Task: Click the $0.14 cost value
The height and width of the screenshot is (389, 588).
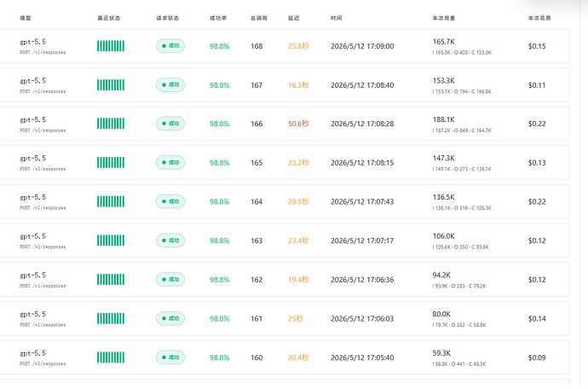Action: (537, 319)
